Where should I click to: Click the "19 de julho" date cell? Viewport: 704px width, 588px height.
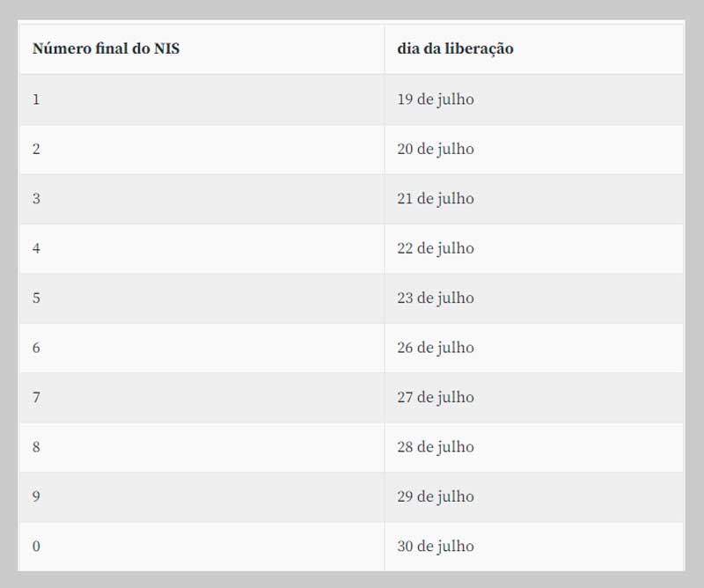(x=436, y=99)
